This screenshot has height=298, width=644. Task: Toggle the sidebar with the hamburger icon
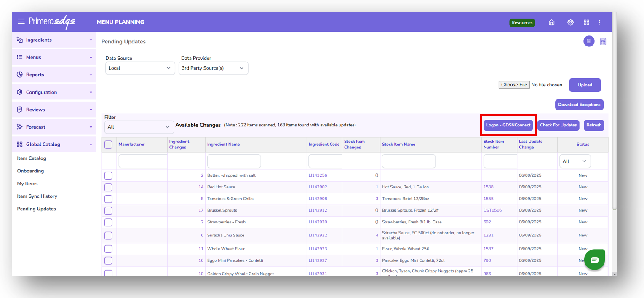pos(21,21)
